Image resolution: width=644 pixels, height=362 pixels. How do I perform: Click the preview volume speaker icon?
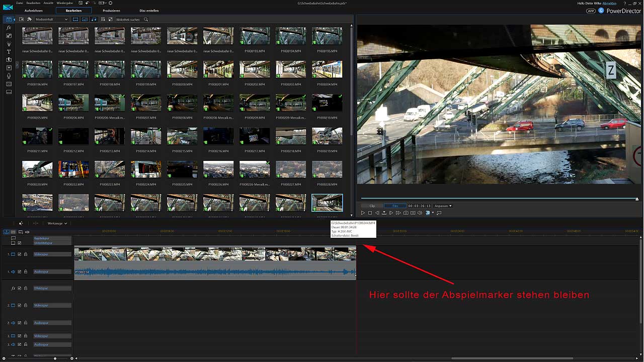(x=420, y=213)
